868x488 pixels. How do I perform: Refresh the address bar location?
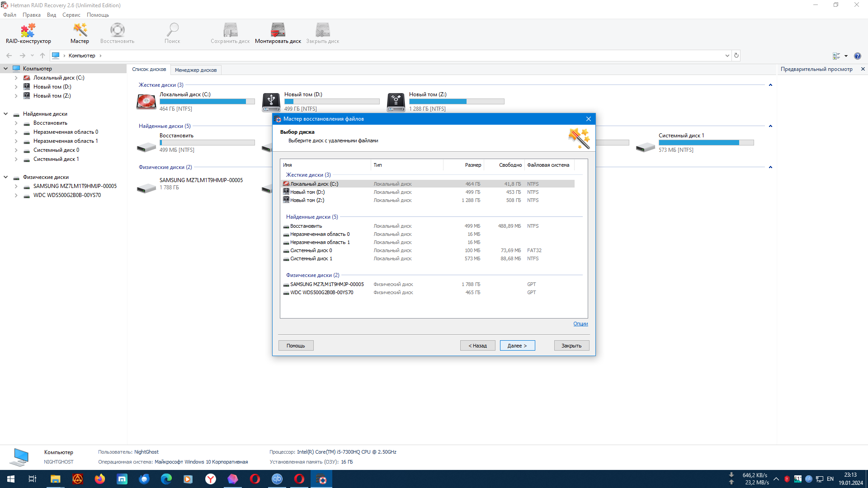736,56
